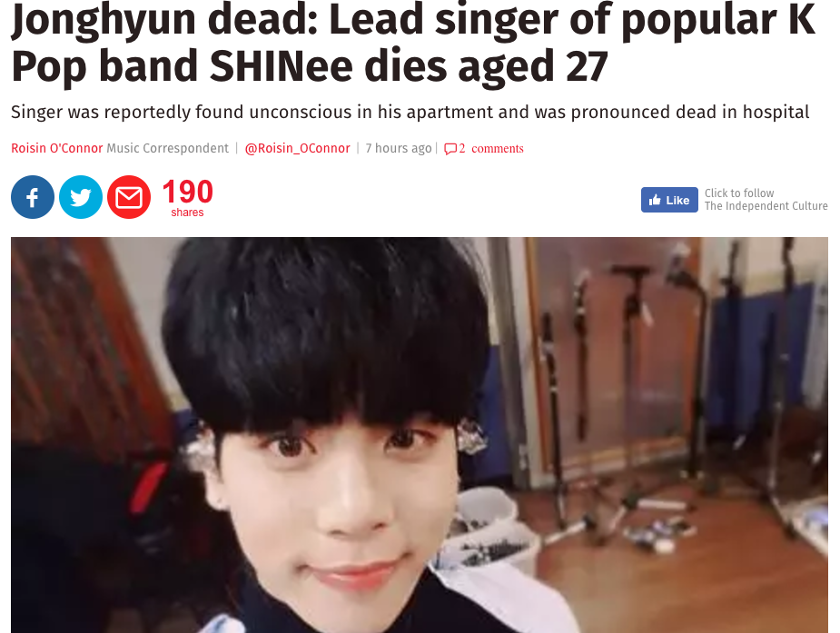Click the 190 share count number
This screenshot has height=633, width=840.
point(187,192)
